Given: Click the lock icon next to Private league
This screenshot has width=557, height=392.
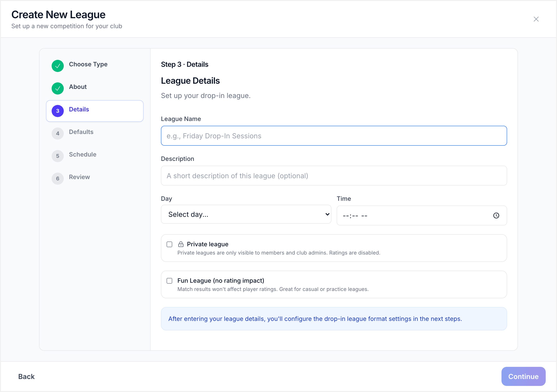Looking at the screenshot, I should coord(181,244).
